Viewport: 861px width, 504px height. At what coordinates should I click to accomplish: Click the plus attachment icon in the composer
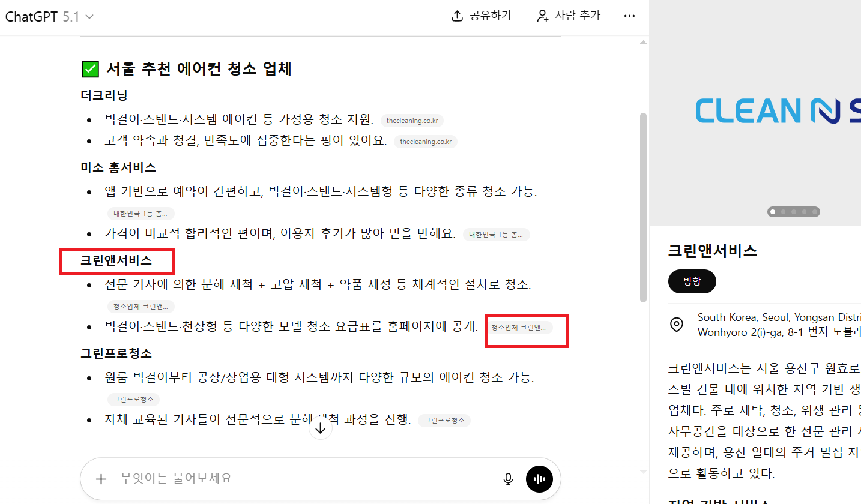pos(101,479)
